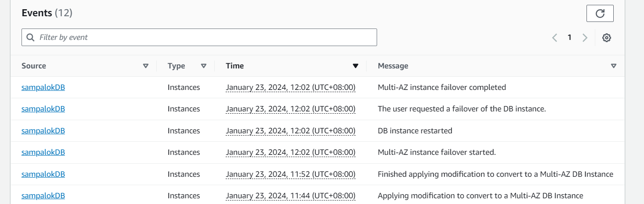
Task: Select page number 1 in pagination
Action: click(x=569, y=38)
